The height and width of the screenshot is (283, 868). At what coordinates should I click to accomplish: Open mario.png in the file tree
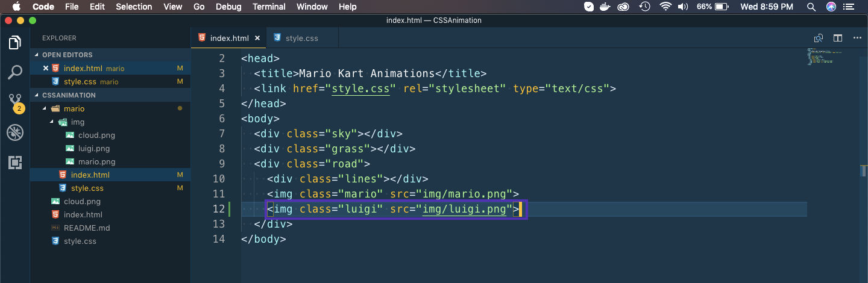[110, 161]
